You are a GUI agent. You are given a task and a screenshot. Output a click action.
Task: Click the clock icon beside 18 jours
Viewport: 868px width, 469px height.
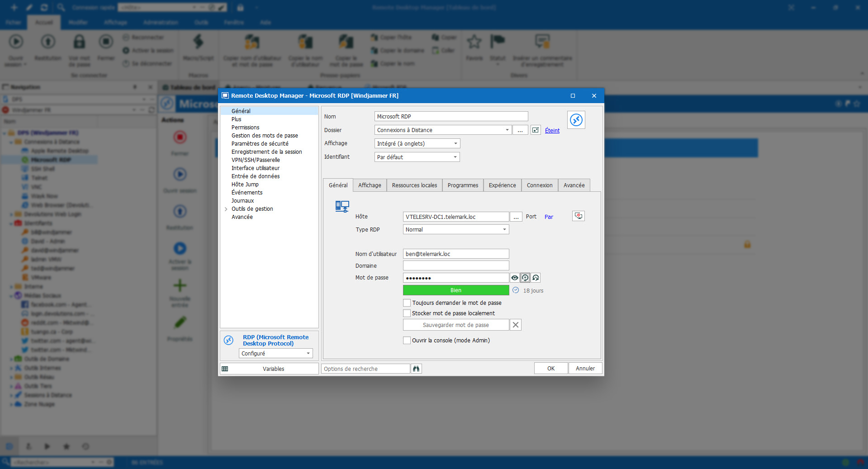point(516,290)
